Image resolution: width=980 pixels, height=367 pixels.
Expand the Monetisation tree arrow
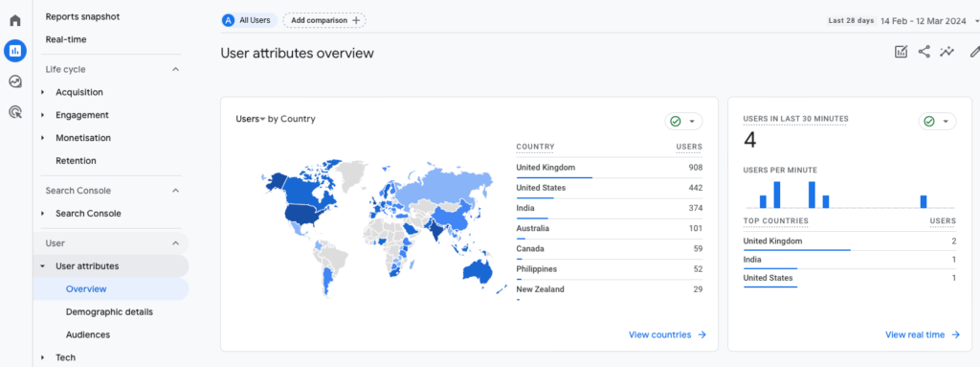point(42,138)
